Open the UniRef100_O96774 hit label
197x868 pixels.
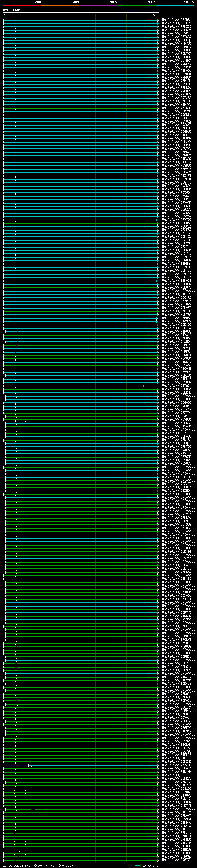click(176, 860)
